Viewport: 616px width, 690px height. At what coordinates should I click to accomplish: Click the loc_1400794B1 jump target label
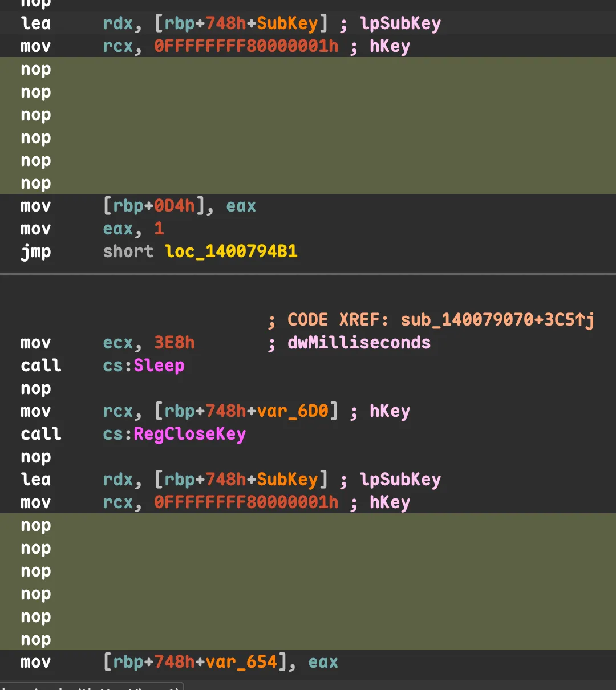[x=231, y=251]
